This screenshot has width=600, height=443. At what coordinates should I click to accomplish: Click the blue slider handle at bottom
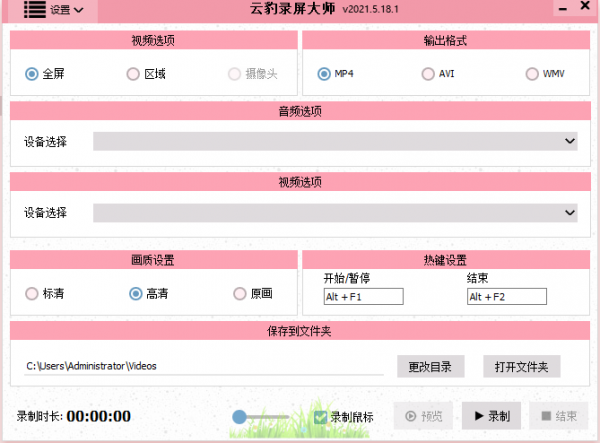click(x=240, y=416)
